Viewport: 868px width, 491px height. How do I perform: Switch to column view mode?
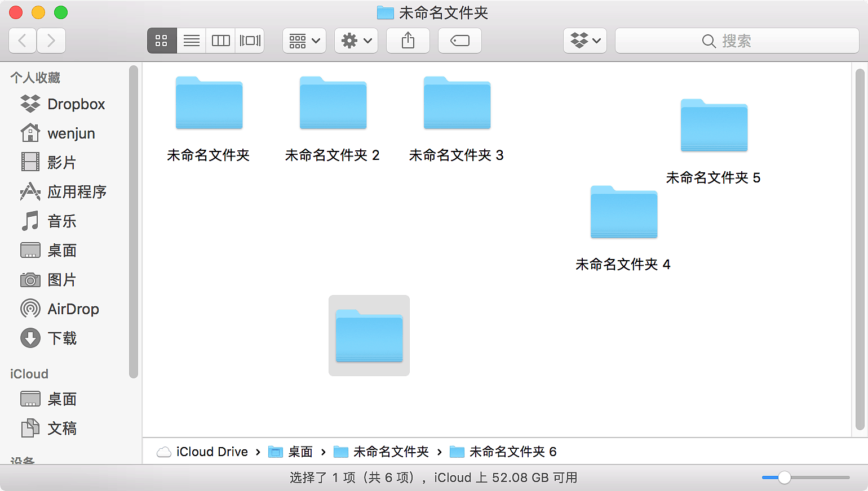[x=220, y=41]
